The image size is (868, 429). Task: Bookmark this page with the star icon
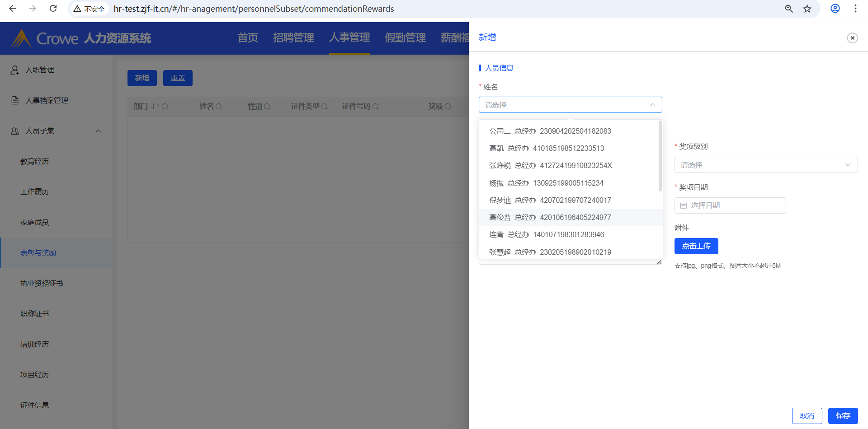tap(807, 9)
